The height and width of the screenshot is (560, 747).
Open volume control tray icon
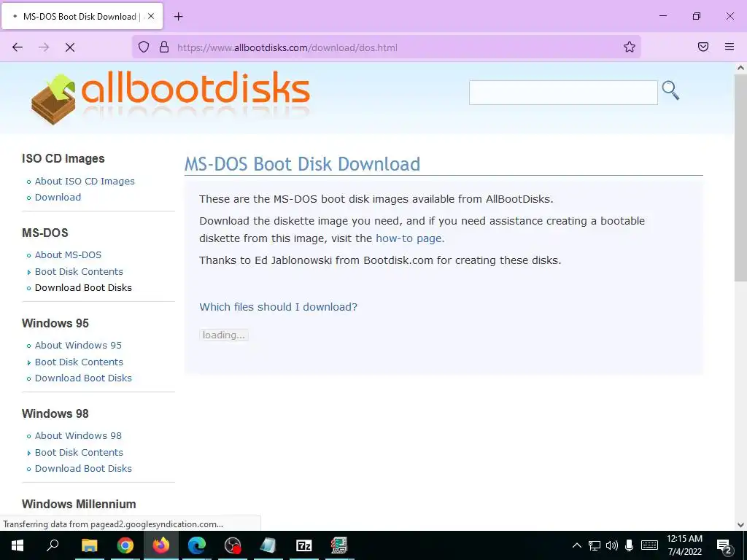click(612, 545)
